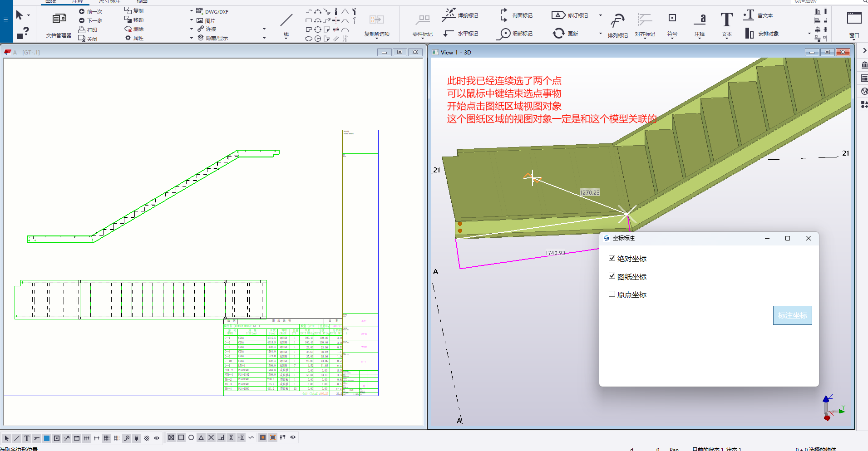The height and width of the screenshot is (451, 868).
Task: Uncheck the 图纸坐标 checkbox
Action: [612, 276]
